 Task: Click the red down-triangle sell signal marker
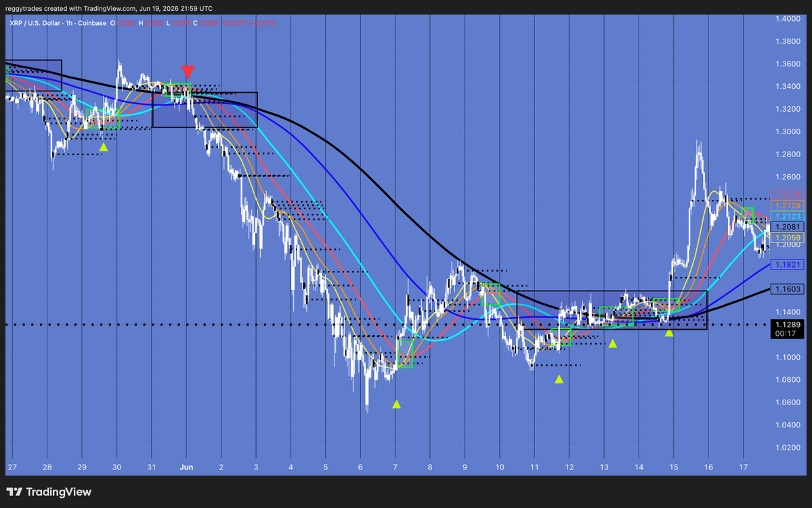[x=188, y=72]
